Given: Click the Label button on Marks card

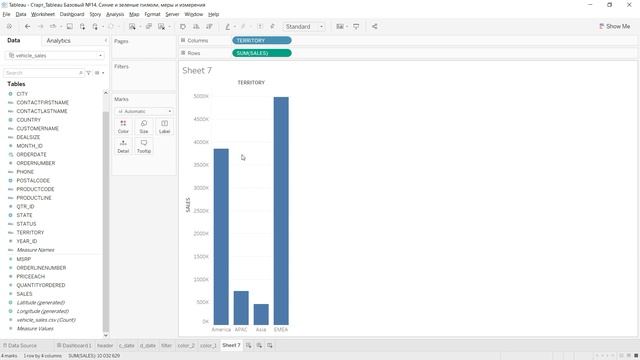Looking at the screenshot, I should pyautogui.click(x=164, y=127).
